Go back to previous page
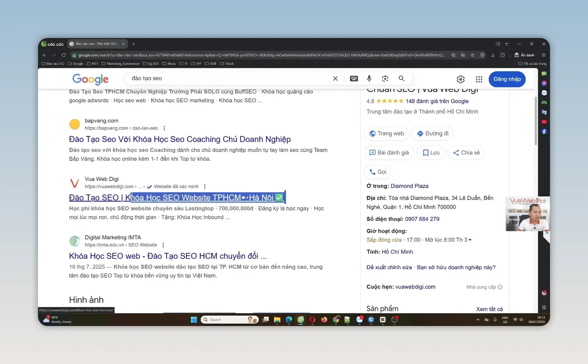Screen dimensions: 588x364 [44, 55]
